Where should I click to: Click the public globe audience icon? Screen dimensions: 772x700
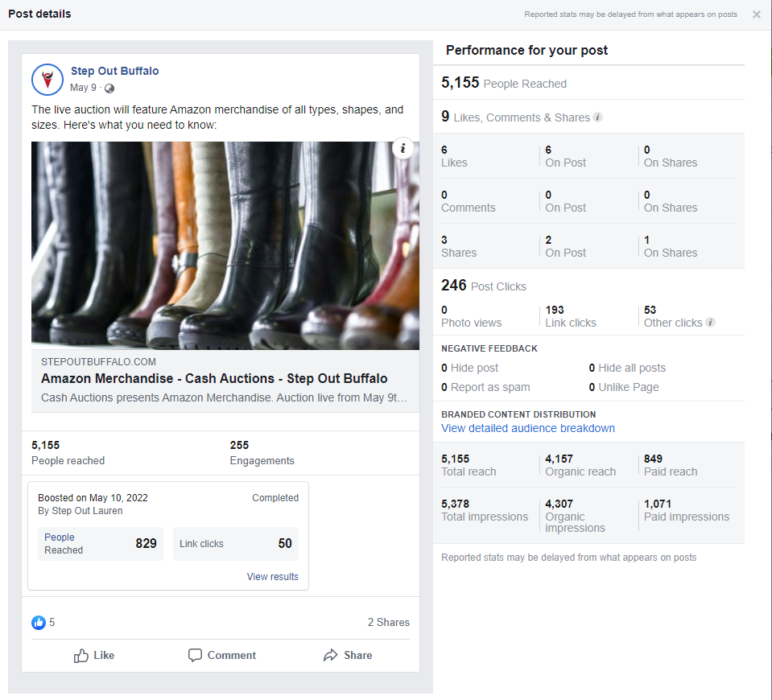[x=109, y=89]
